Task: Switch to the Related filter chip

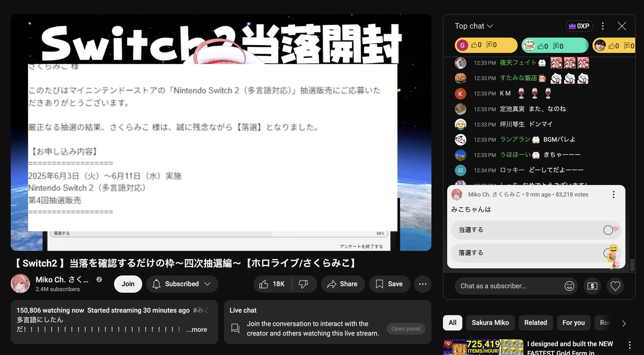Action: [536, 323]
